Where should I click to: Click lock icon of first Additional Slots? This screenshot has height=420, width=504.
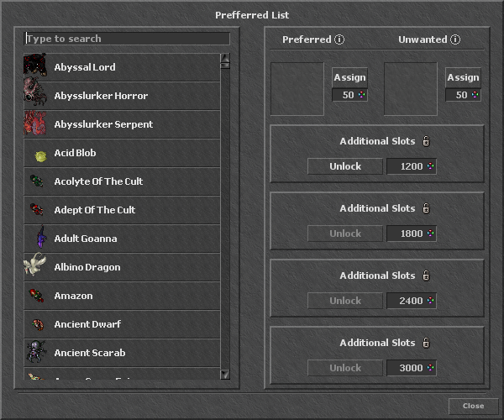[426, 141]
